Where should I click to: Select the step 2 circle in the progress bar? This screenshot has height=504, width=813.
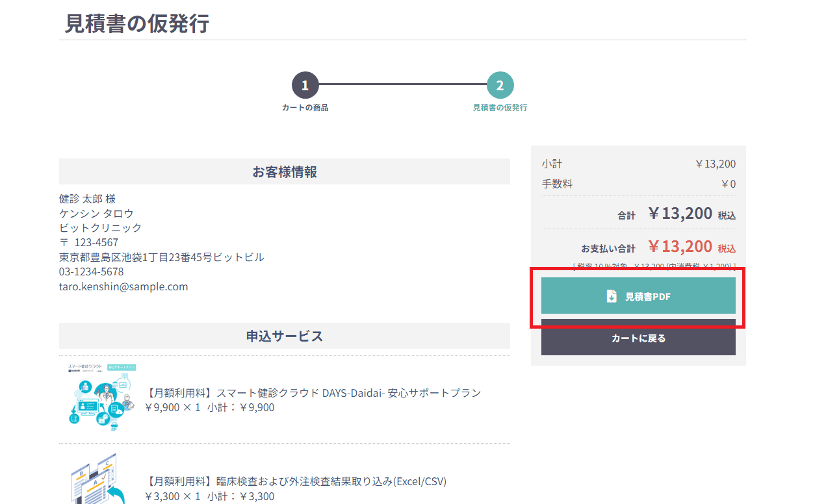coord(500,85)
